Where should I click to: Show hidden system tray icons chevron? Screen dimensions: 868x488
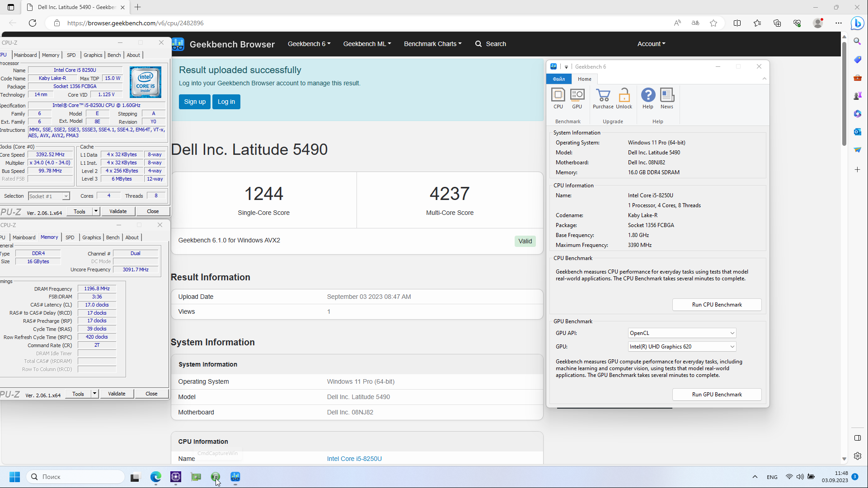[x=755, y=477]
